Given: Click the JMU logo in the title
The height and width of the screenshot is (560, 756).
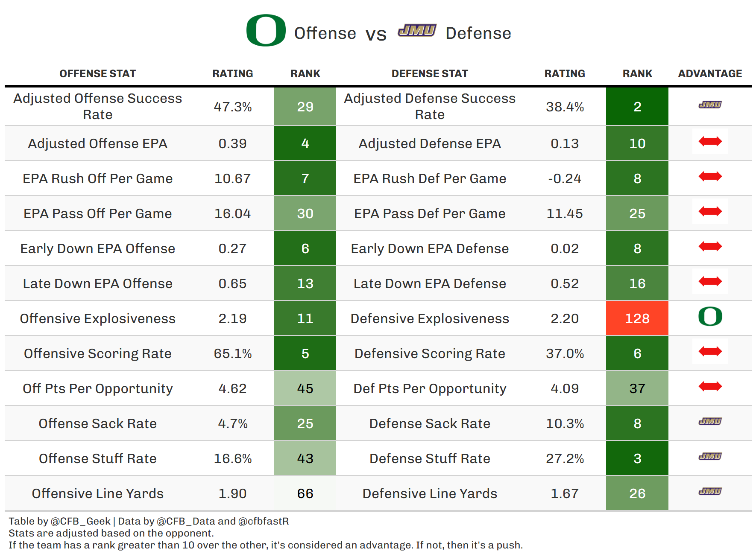Looking at the screenshot, I should click(x=417, y=31).
